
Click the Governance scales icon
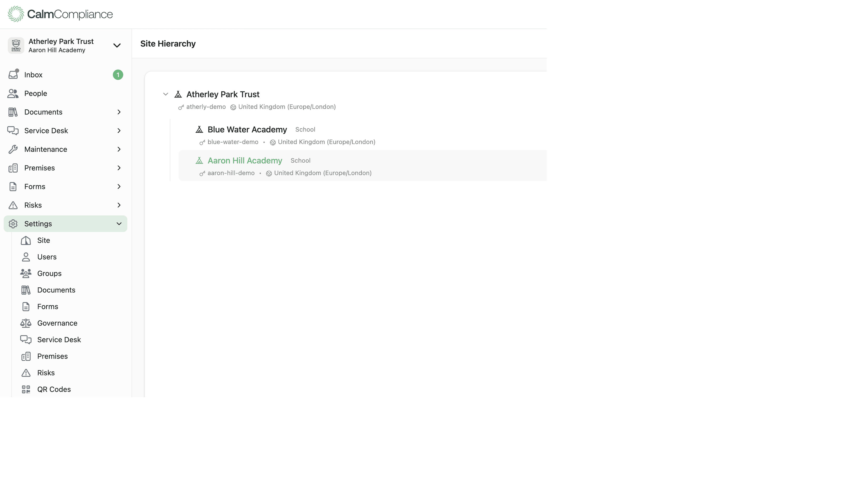(x=26, y=323)
